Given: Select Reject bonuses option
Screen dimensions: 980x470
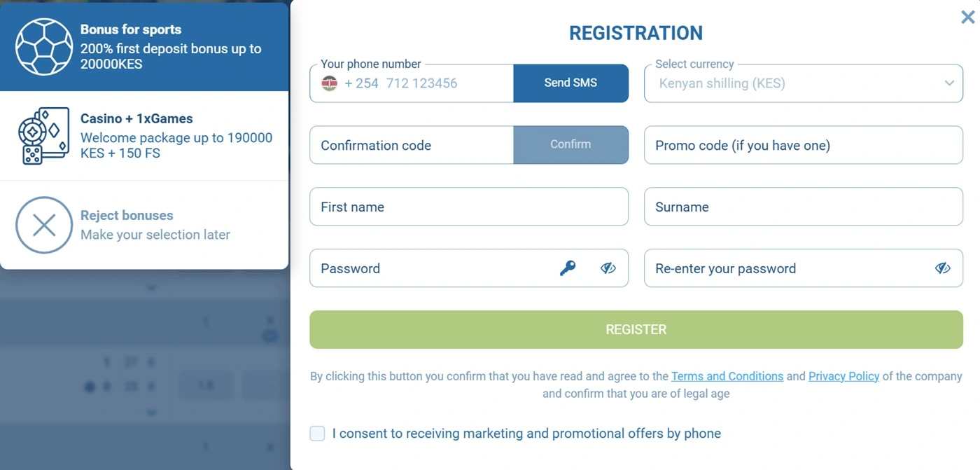Looking at the screenshot, I should coord(154,225).
